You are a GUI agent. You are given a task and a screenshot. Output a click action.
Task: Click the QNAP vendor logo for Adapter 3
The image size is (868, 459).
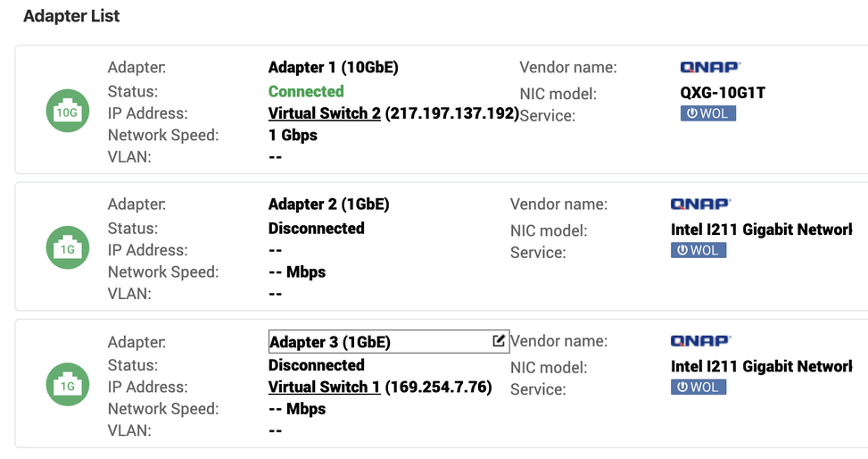coord(700,340)
